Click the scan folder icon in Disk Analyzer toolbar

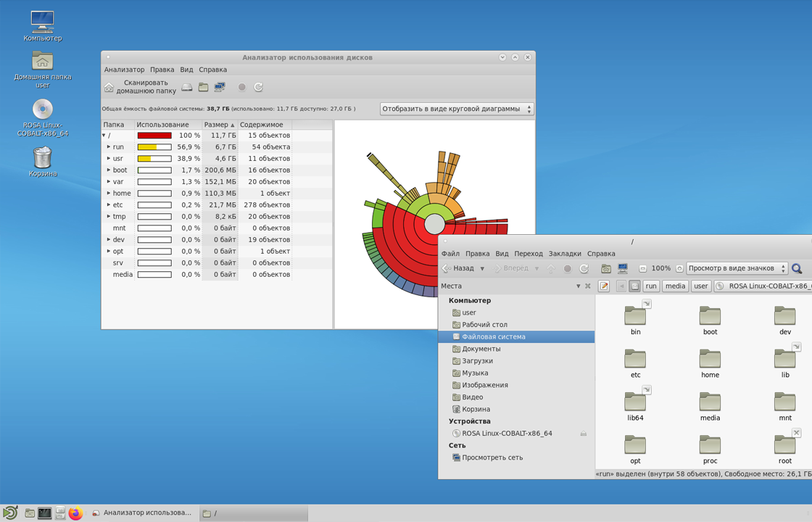204,88
